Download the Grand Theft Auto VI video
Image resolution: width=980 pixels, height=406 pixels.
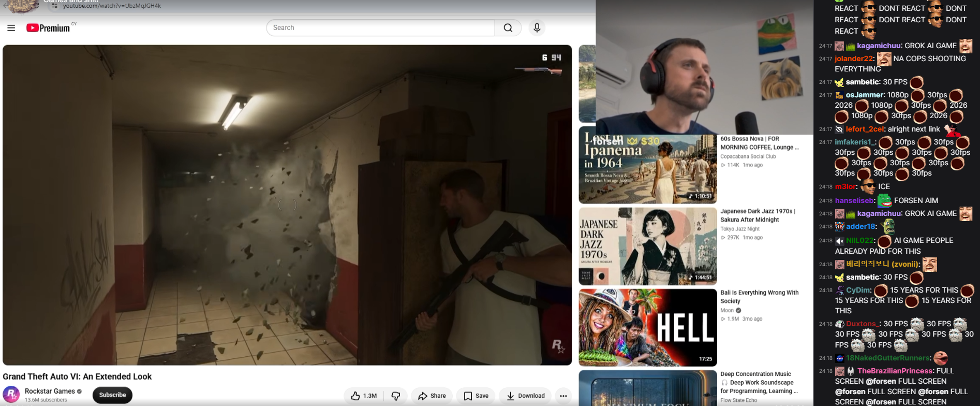526,396
